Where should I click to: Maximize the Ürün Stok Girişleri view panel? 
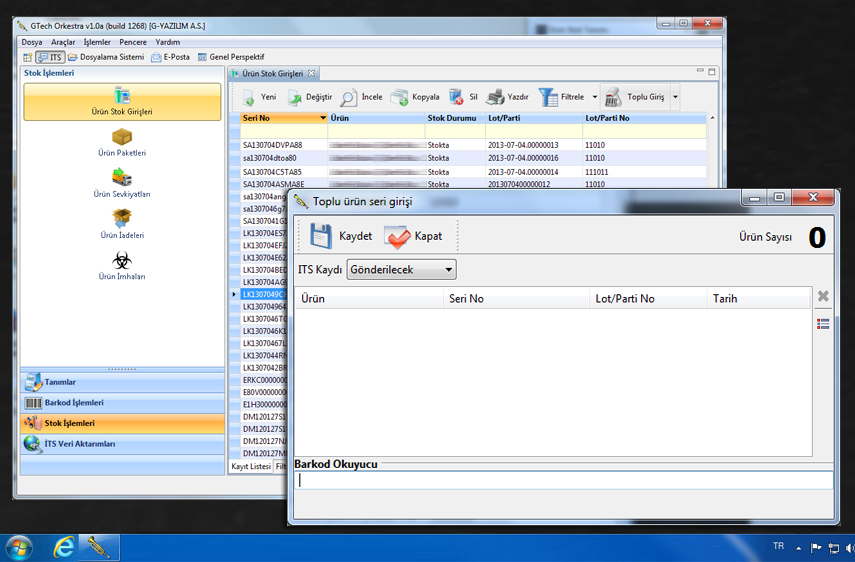(712, 71)
